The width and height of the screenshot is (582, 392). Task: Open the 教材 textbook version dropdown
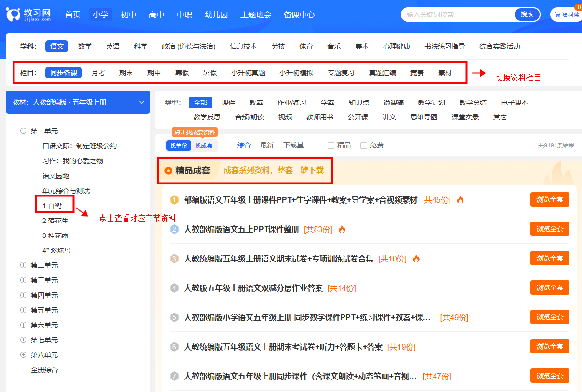(78, 102)
